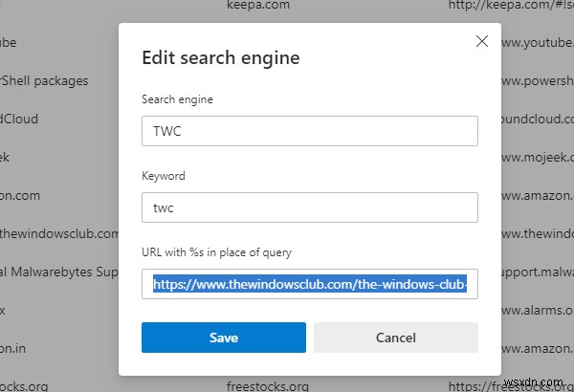Image resolution: width=574 pixels, height=392 pixels.
Task: Click the www.mojeek URL in background list
Action: click(x=538, y=158)
